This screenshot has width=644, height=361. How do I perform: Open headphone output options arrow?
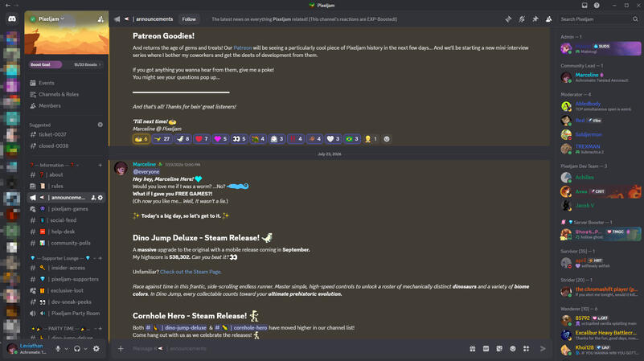click(x=85, y=349)
